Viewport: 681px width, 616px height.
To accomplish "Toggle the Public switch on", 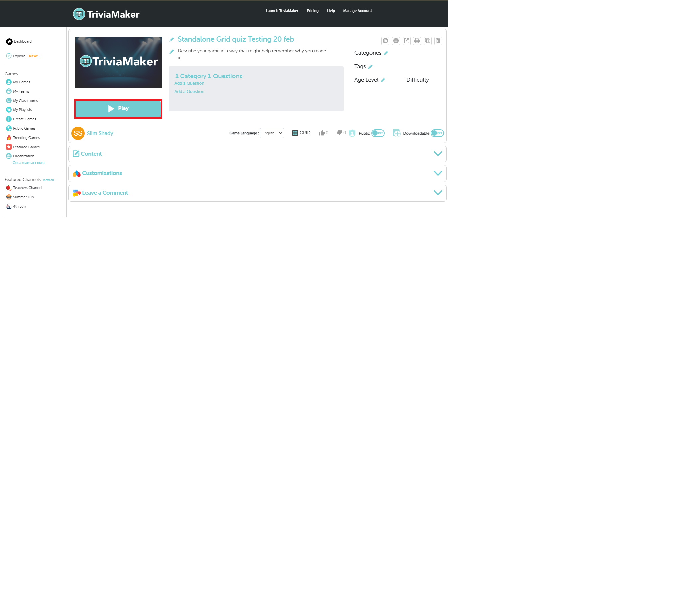I will pyautogui.click(x=378, y=133).
